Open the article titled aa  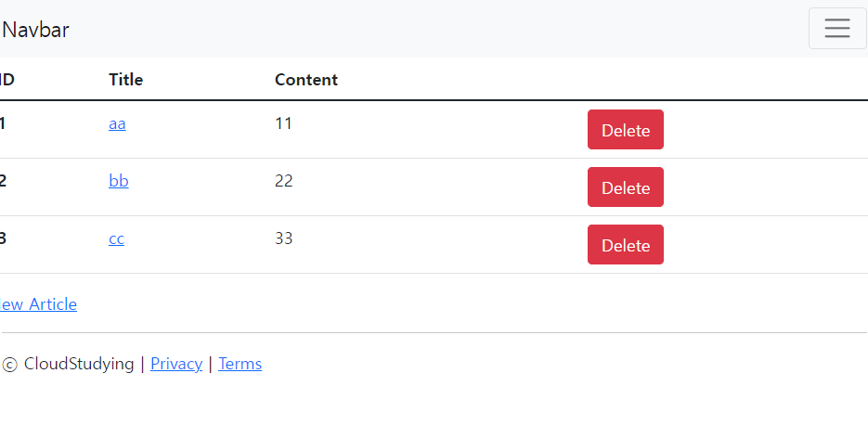click(x=117, y=123)
